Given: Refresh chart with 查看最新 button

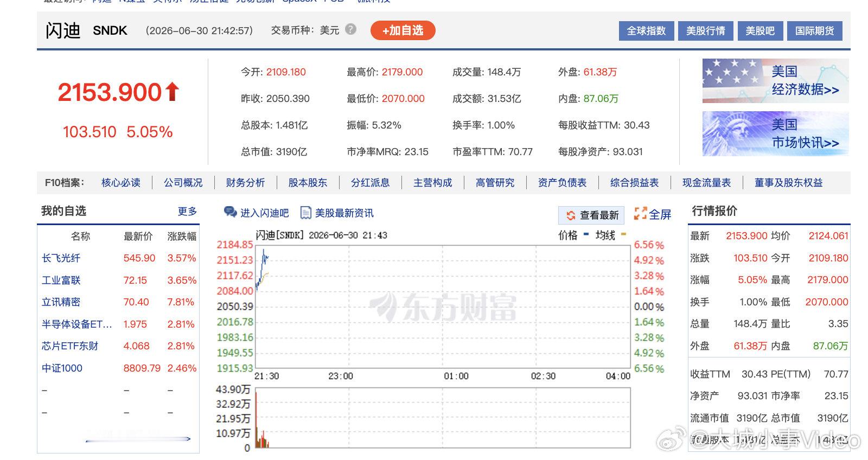Looking at the screenshot, I should [592, 215].
